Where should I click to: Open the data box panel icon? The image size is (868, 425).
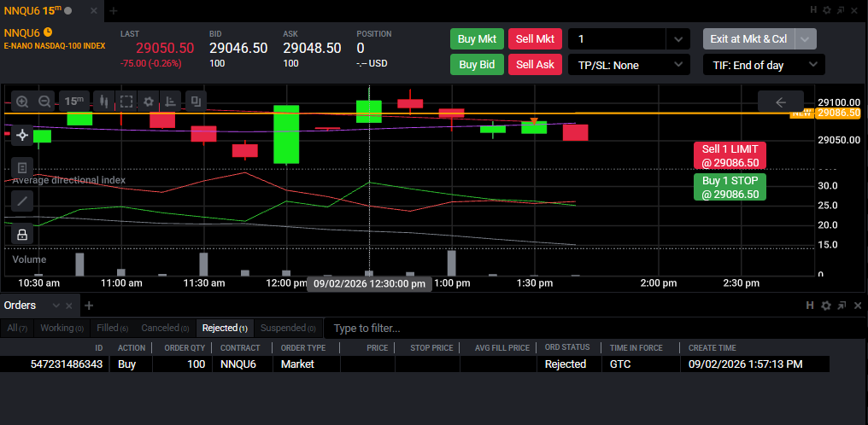pos(22,167)
